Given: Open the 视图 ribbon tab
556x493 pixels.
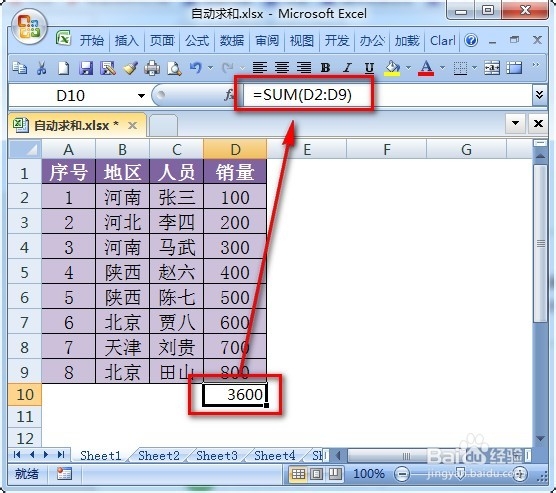Looking at the screenshot, I should click(302, 40).
